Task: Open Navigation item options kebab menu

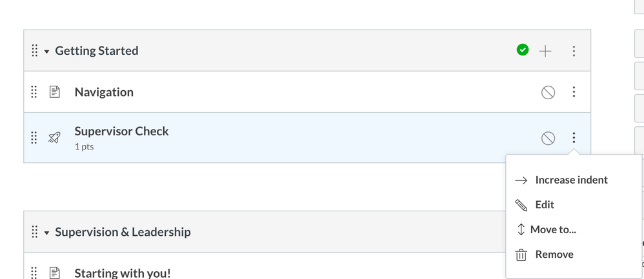Action: 574,92
